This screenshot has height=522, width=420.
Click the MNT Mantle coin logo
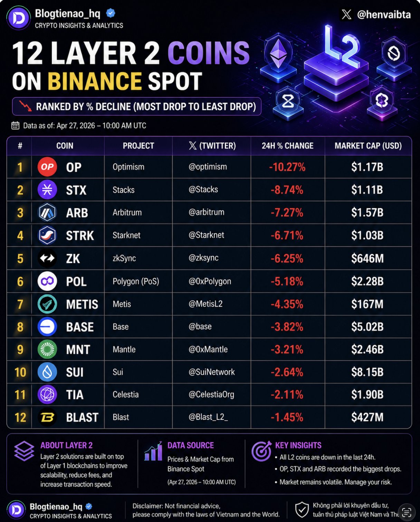[x=47, y=349]
